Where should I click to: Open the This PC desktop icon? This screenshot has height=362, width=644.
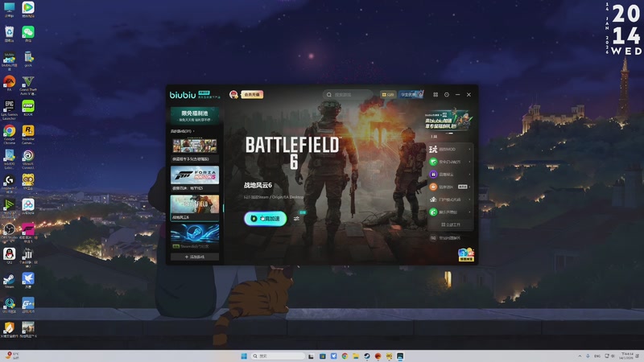point(10,10)
